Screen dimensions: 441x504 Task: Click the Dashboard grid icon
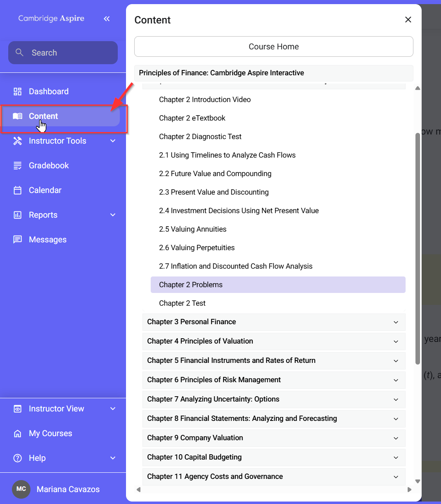[x=17, y=91]
